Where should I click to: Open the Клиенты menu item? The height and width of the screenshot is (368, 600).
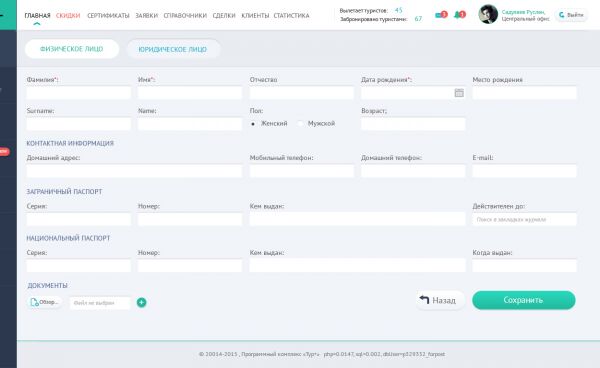tap(255, 16)
